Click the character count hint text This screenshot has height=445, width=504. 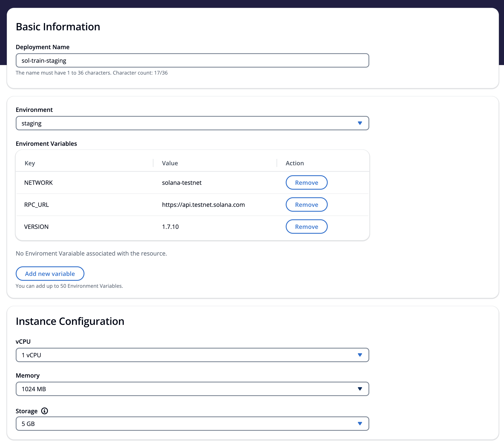click(x=91, y=73)
